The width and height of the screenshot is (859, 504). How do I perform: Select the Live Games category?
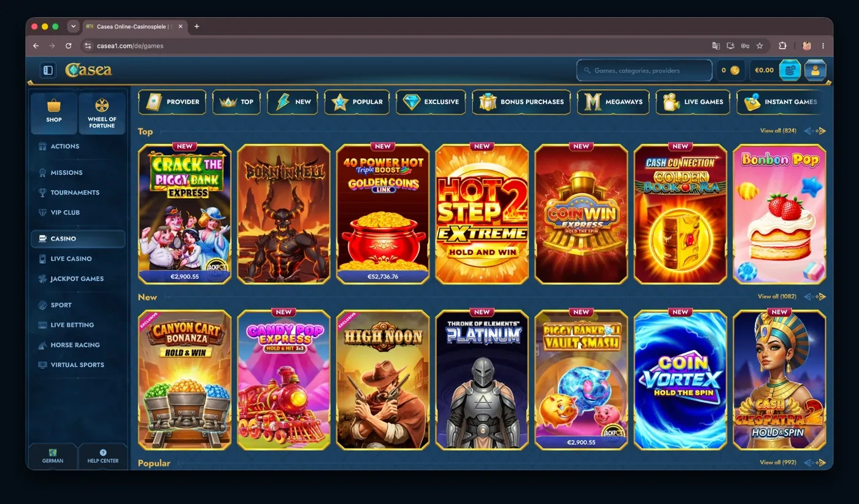[x=693, y=102]
